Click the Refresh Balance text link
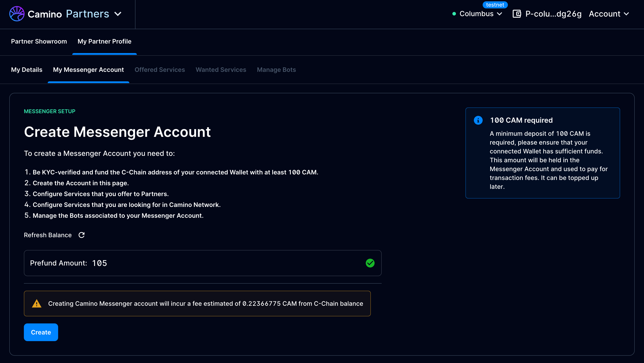 (48, 235)
